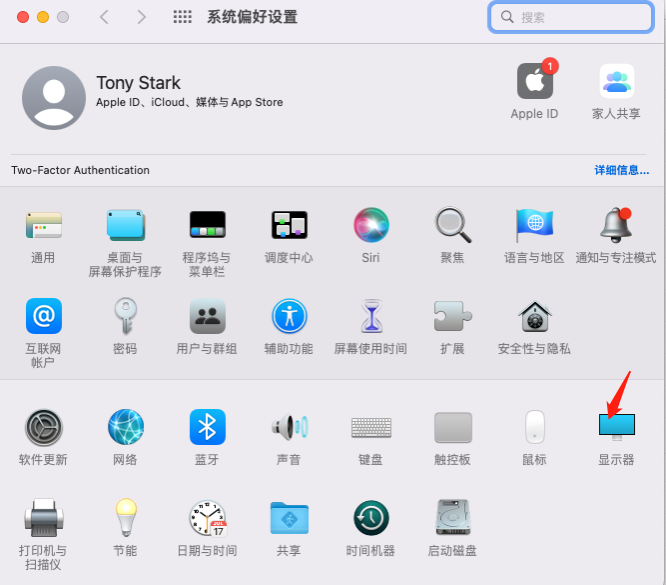Image resolution: width=666 pixels, height=585 pixels.
Task: Open 时间机器 Time Machine pane
Action: [x=370, y=518]
